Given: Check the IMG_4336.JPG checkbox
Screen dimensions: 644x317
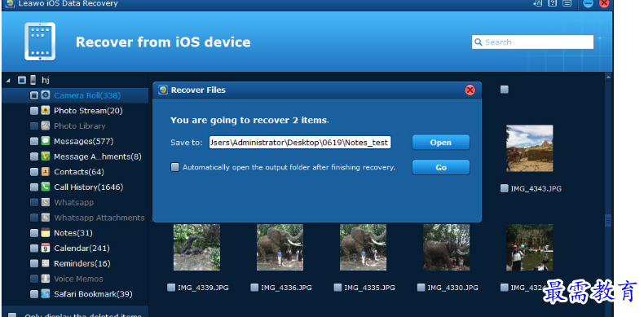Looking at the screenshot, I should pyautogui.click(x=254, y=288).
